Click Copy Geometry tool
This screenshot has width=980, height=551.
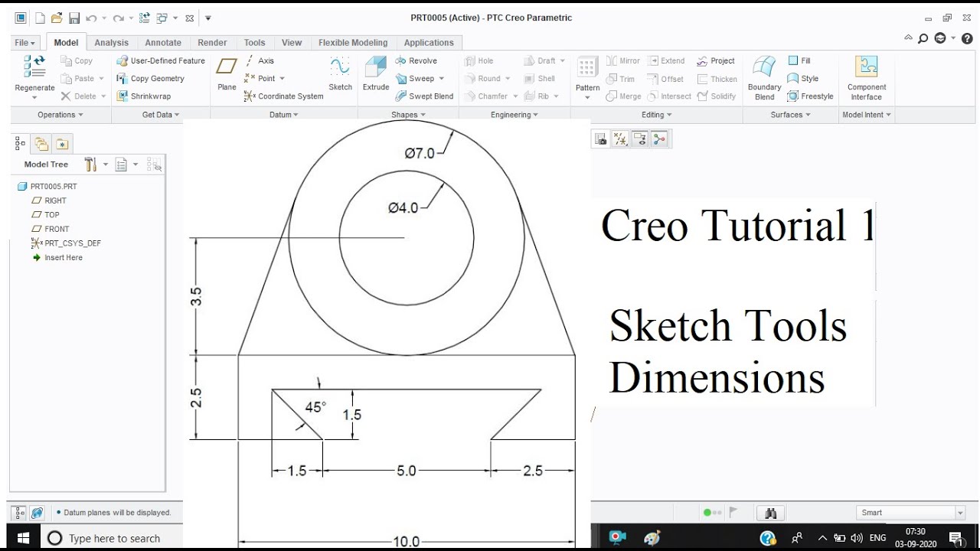[x=150, y=78]
